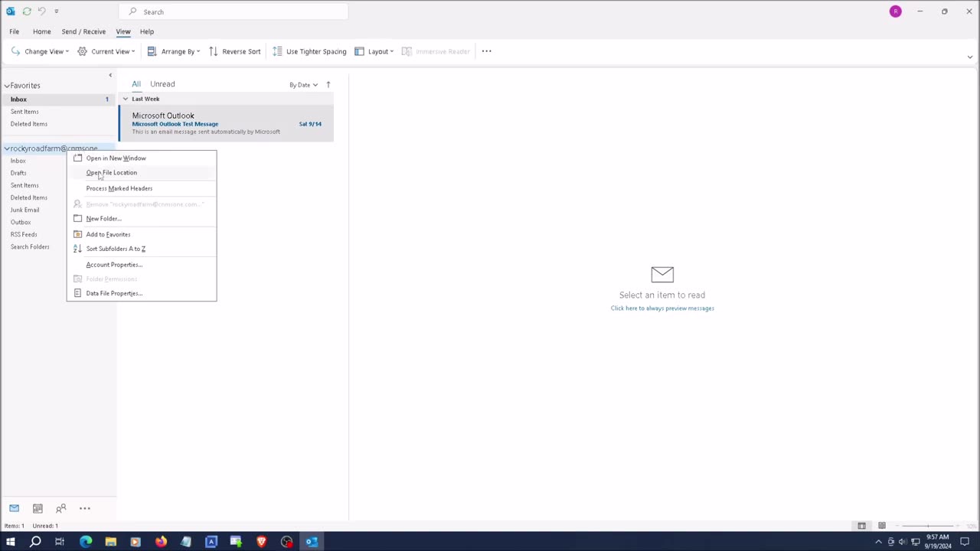Open the Microsoft Outlook test message
The height and width of the screenshot is (551, 980).
click(227, 123)
